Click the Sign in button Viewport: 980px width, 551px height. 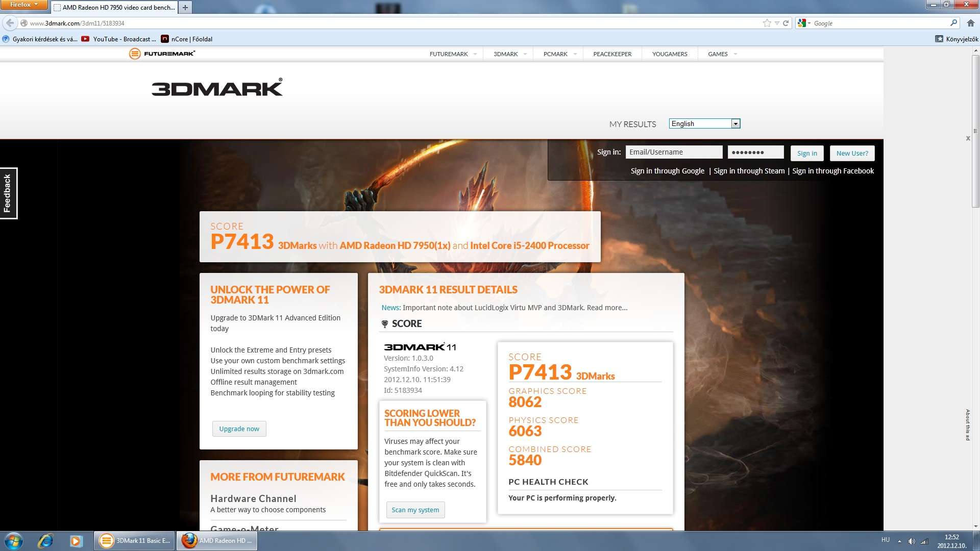[x=807, y=153]
